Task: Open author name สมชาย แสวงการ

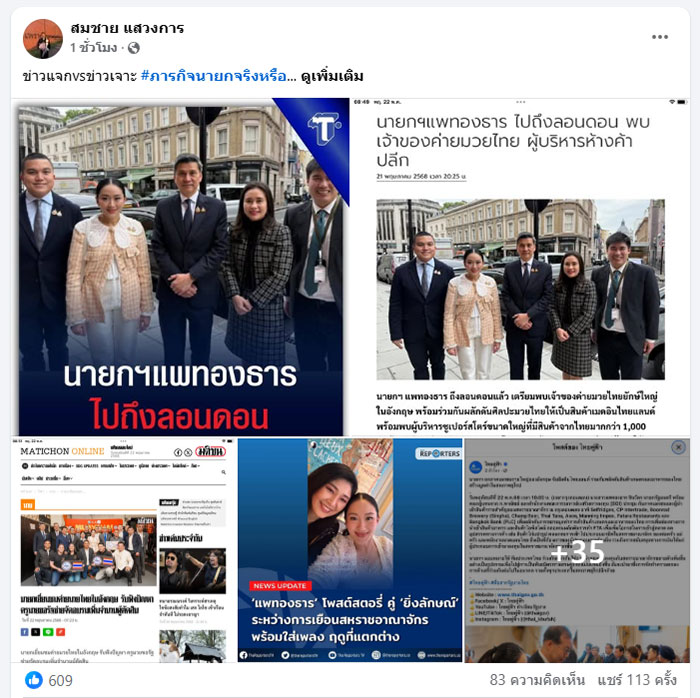Action: (x=127, y=28)
